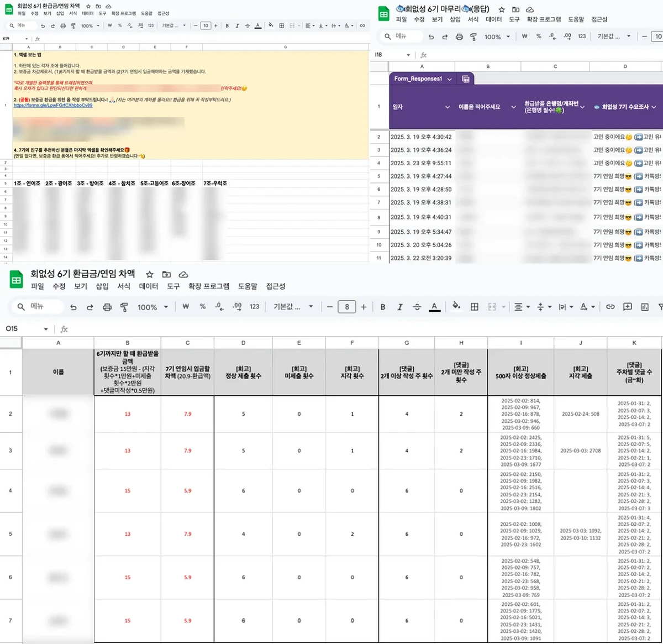Click the insert comment icon in the bottom toolbar
663x644 pixels.
click(627, 307)
